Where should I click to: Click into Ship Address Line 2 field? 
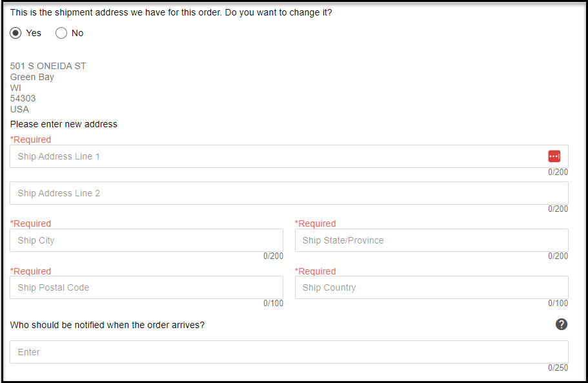click(289, 193)
